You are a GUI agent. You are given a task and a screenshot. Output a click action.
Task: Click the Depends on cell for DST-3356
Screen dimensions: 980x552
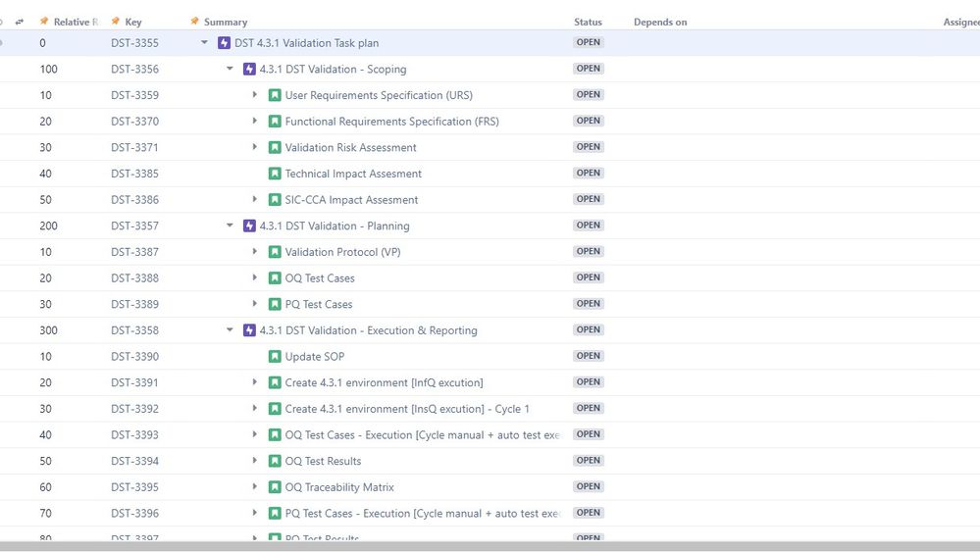click(x=784, y=70)
